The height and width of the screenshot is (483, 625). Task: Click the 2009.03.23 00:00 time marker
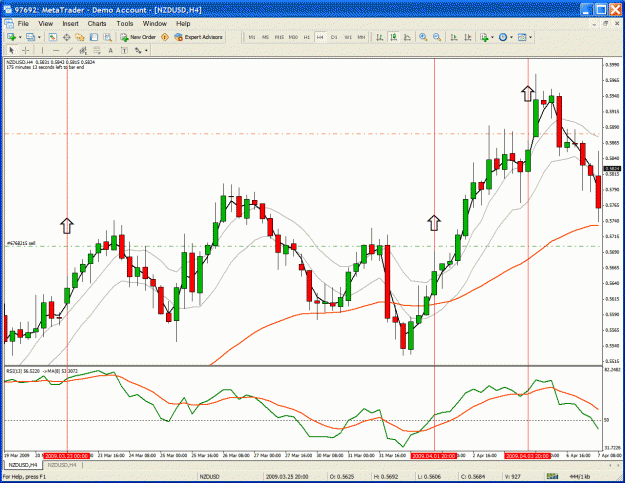pyautogui.click(x=67, y=456)
